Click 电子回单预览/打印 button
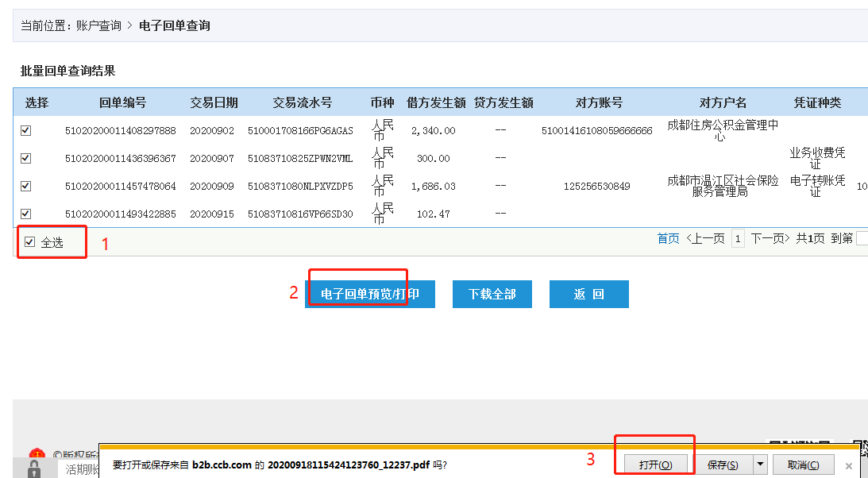 click(370, 294)
